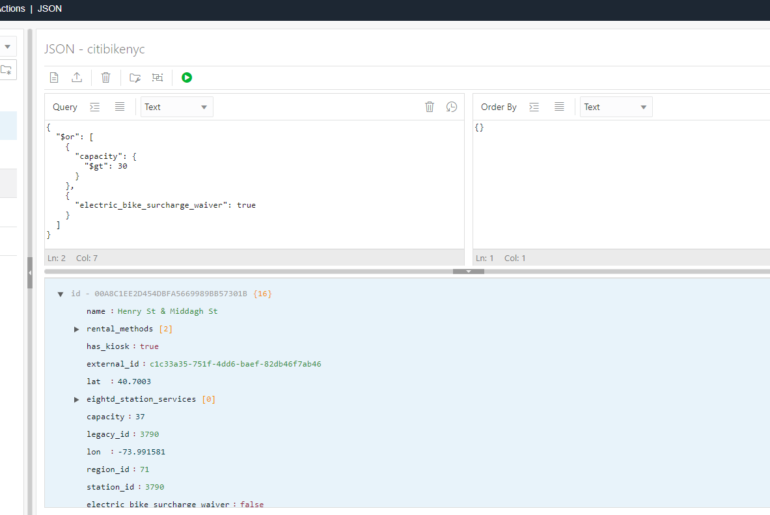Click the station_id value 3790
Image resolution: width=770 pixels, height=515 pixels.
pos(155,487)
